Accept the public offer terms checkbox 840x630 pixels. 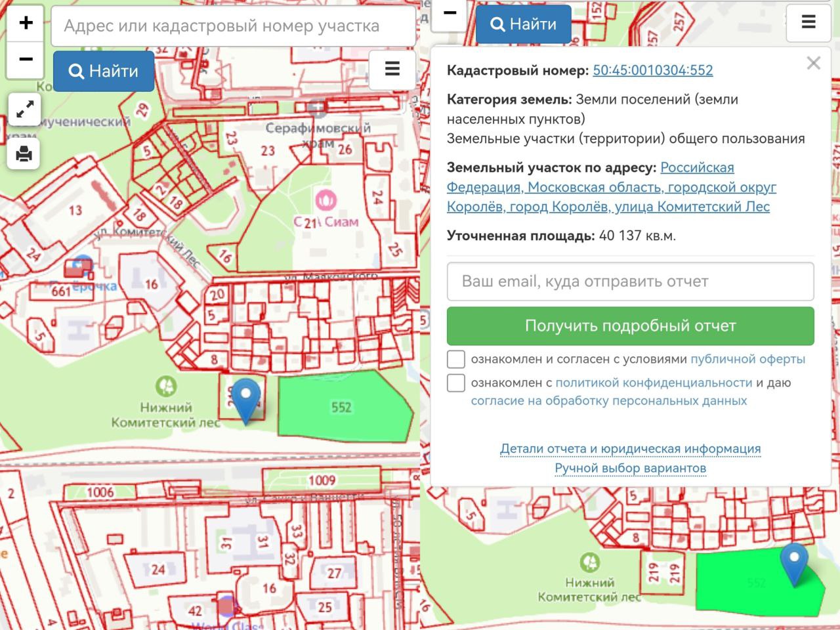(456, 359)
